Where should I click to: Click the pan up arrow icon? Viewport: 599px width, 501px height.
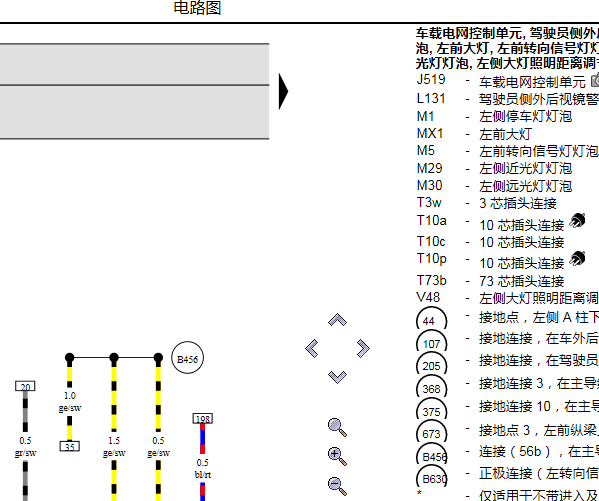click(337, 319)
